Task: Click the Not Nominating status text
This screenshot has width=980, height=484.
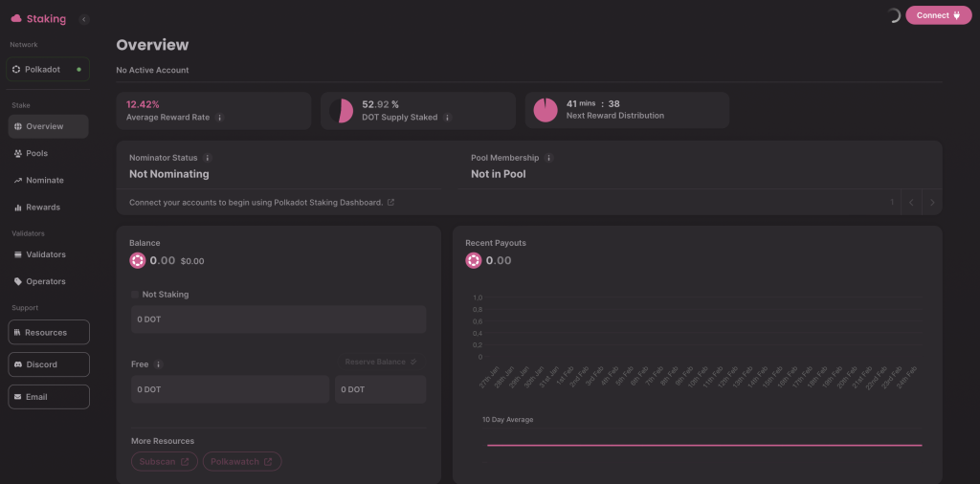Action: (168, 174)
